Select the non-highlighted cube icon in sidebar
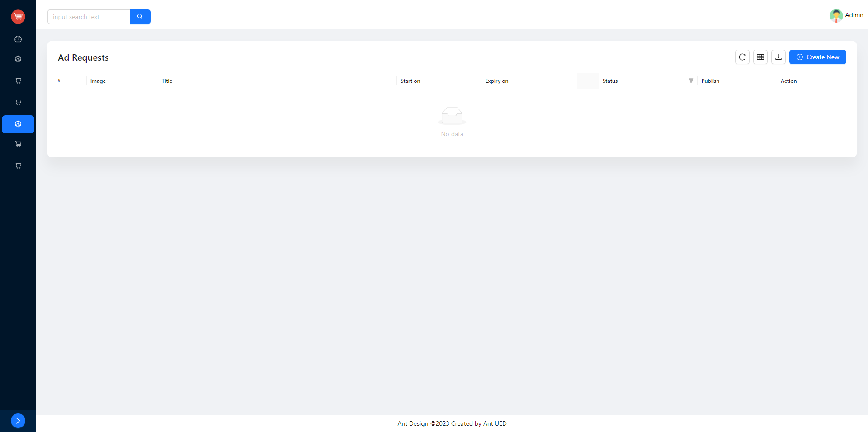Viewport: 868px width, 432px height. coord(18,59)
